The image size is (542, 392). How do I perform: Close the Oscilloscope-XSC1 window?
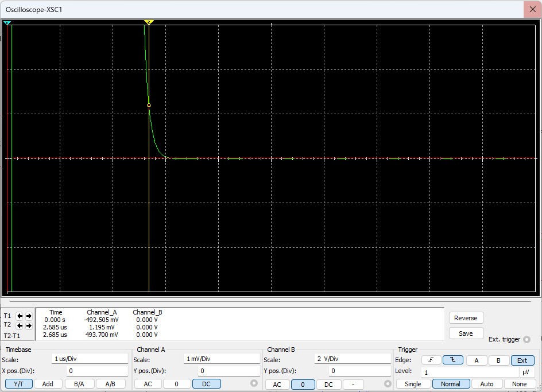click(532, 9)
